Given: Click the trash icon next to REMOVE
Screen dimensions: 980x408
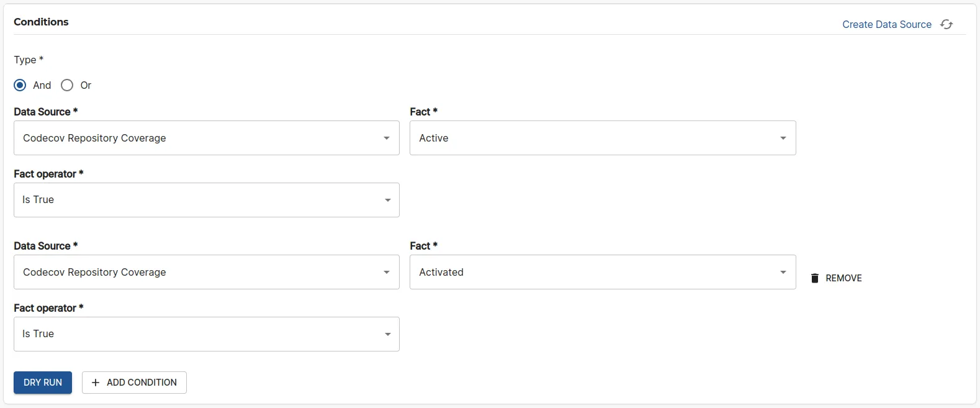Looking at the screenshot, I should (814, 278).
